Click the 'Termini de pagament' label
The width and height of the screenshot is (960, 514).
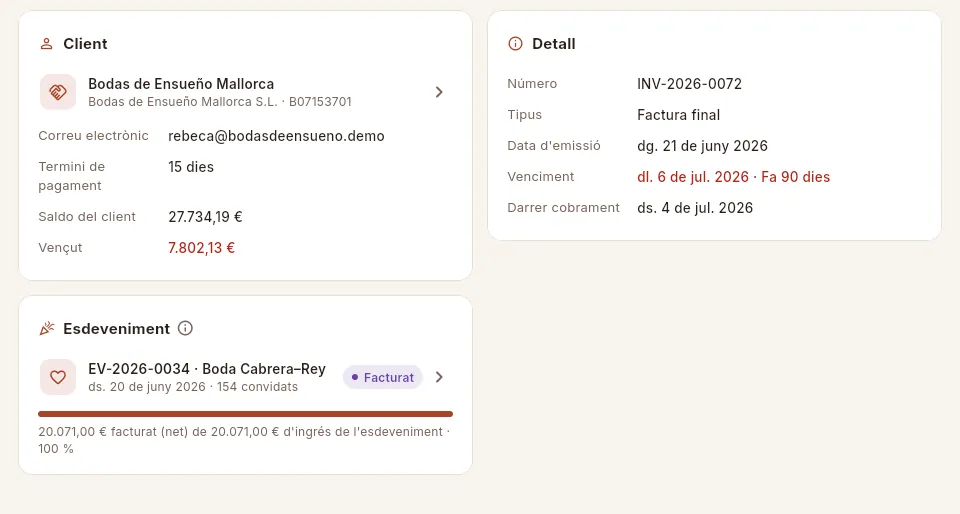pyautogui.click(x=72, y=176)
